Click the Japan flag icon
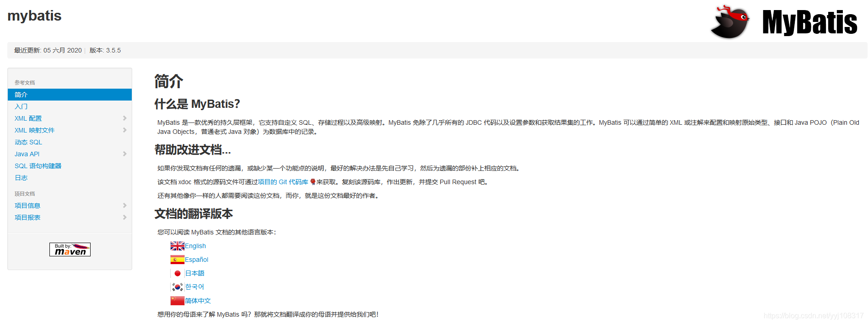Screen dimensions: 868x324 pyautogui.click(x=178, y=273)
